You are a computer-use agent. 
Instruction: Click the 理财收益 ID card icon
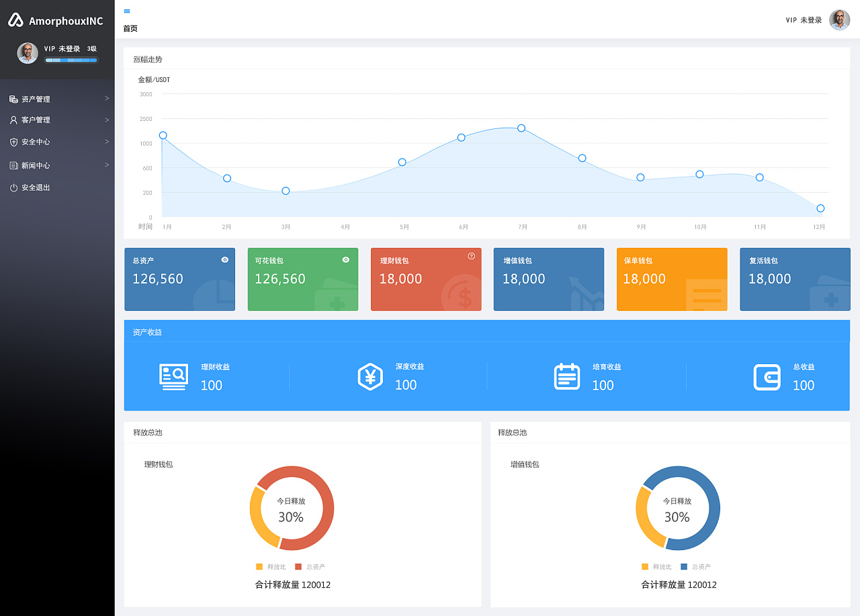[x=173, y=377]
